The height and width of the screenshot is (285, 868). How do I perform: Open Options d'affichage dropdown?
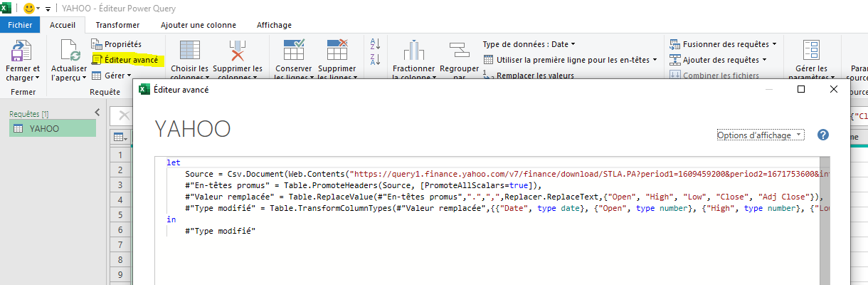point(760,135)
